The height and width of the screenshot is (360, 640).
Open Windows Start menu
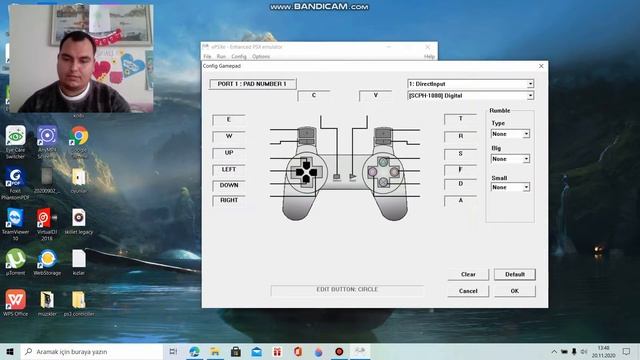tap(10, 351)
